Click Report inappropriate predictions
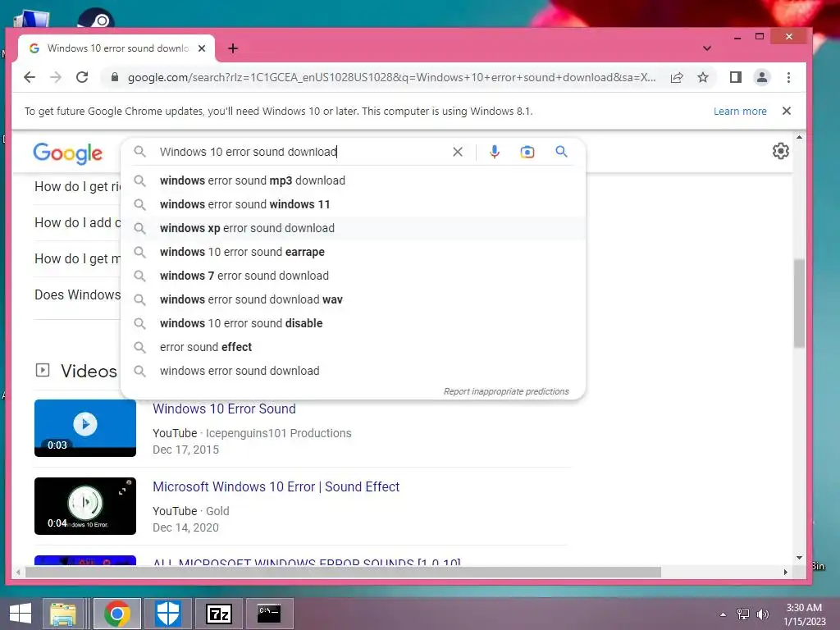840x630 pixels. [x=505, y=391]
